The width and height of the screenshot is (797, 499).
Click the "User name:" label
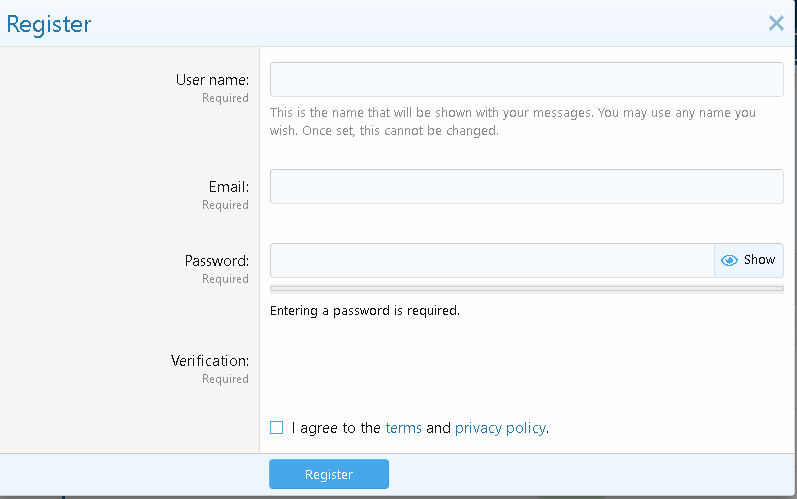click(212, 80)
